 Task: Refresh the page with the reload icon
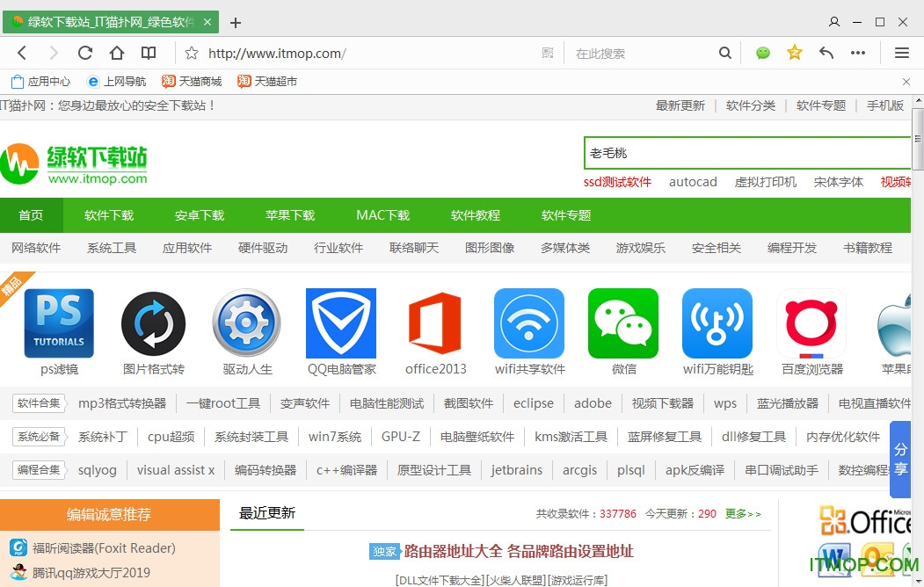[x=85, y=53]
